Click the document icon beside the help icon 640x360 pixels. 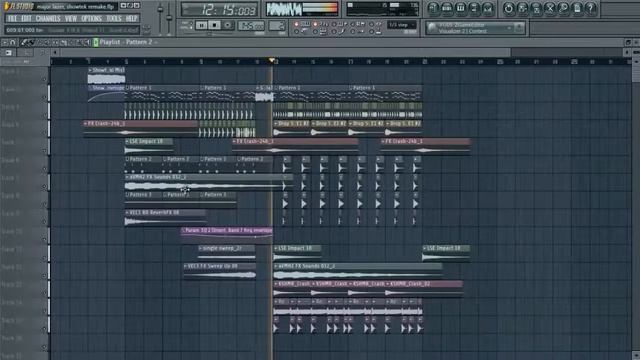tap(577, 8)
